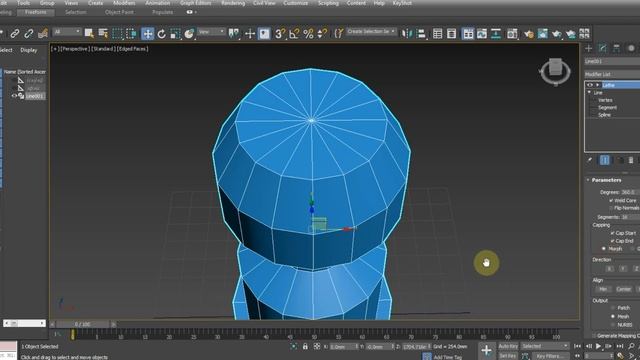Open the reference coordinate View dropdown
The height and width of the screenshot is (360, 640).
211,32
